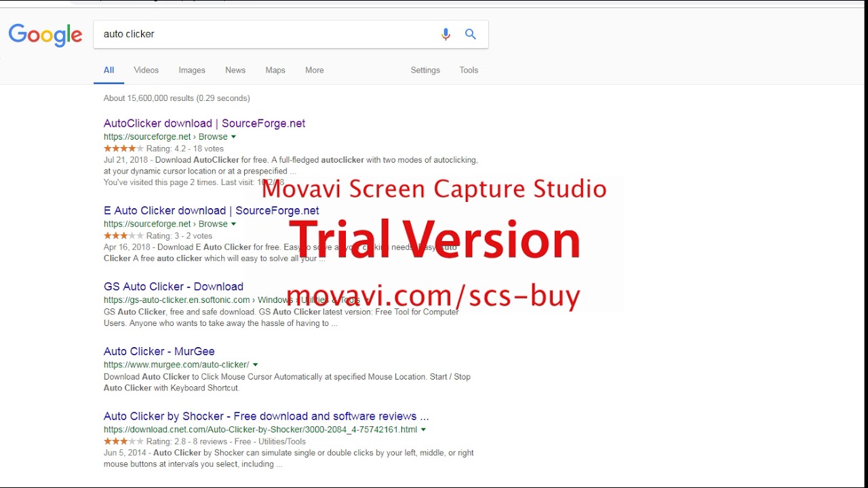Viewport: 868px width, 488px height.
Task: Click star rating of E Auto Clicker result
Action: (x=123, y=235)
